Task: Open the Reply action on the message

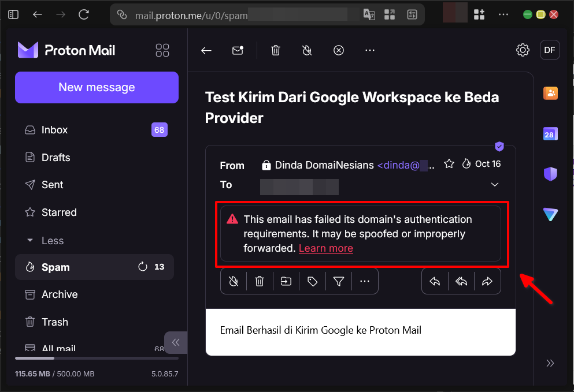Action: [x=435, y=281]
